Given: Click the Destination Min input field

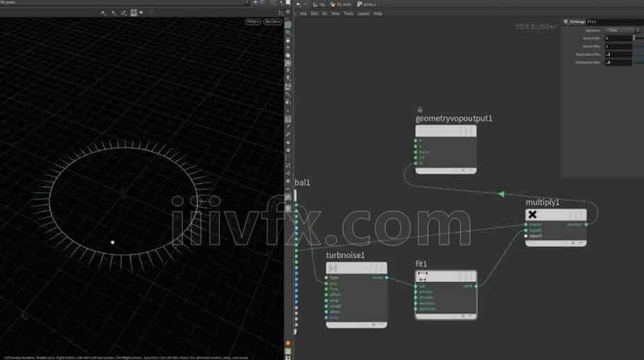Looking at the screenshot, I should point(618,54).
